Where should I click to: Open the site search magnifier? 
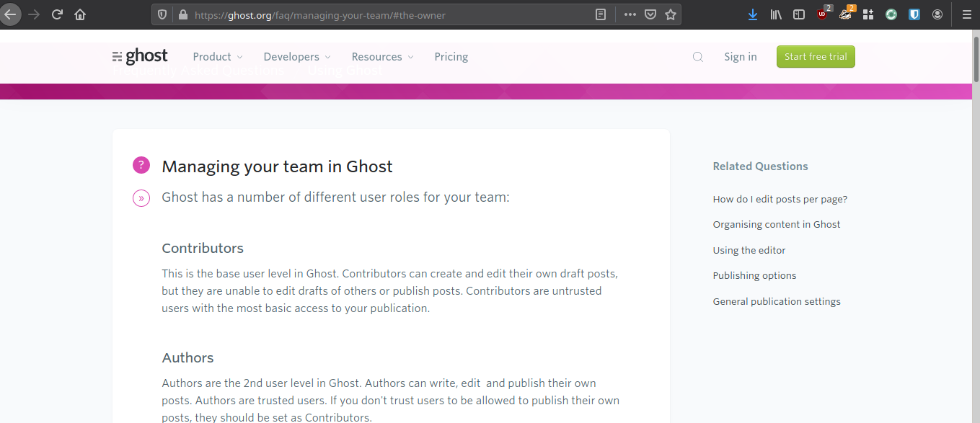click(x=698, y=57)
